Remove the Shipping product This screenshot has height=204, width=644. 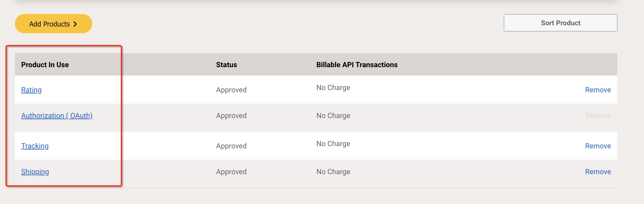(x=598, y=172)
